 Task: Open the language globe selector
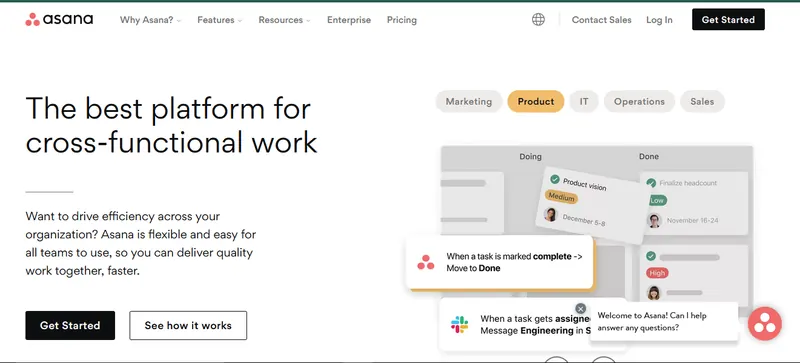538,20
